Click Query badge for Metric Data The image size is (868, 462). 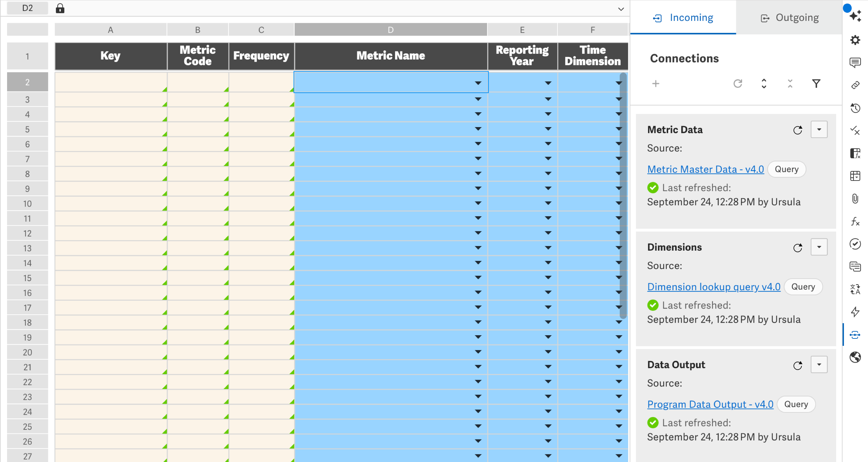tap(786, 169)
